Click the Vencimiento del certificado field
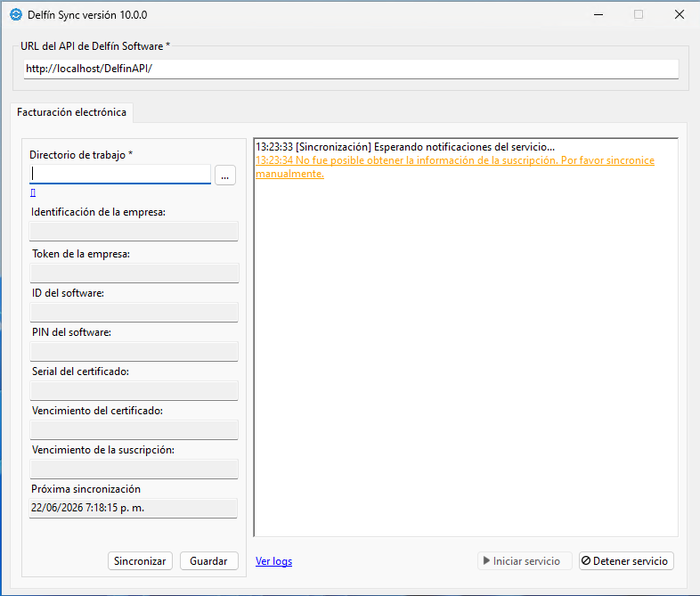Viewport: 700px width, 596px height. [x=134, y=430]
